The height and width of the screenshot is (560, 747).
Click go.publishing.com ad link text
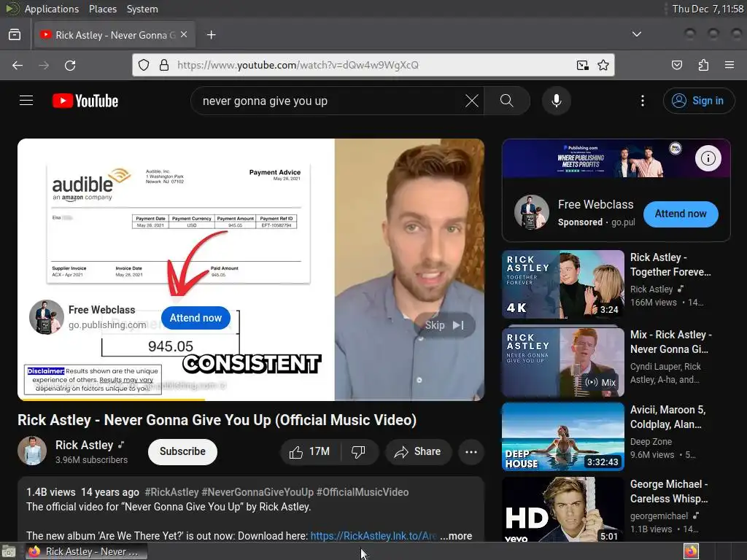[x=107, y=324]
